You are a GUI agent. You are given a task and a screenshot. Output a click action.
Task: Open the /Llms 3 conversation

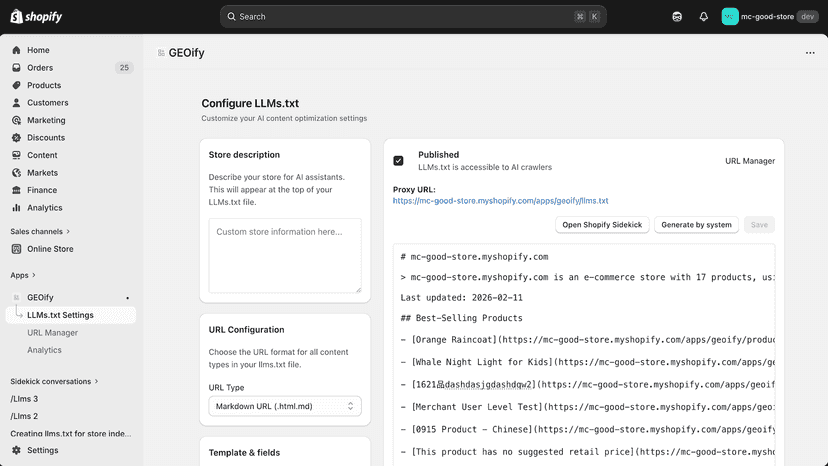tap(24, 399)
